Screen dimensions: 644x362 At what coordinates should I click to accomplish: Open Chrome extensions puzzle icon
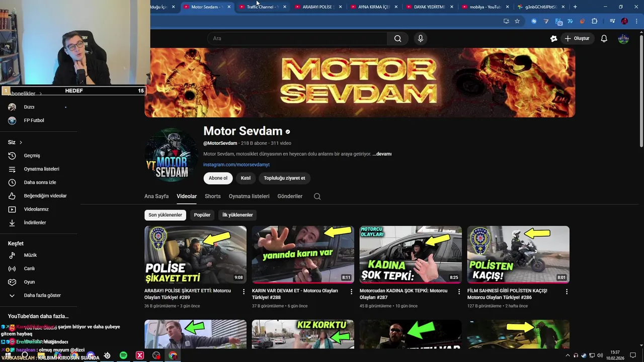[594, 21]
